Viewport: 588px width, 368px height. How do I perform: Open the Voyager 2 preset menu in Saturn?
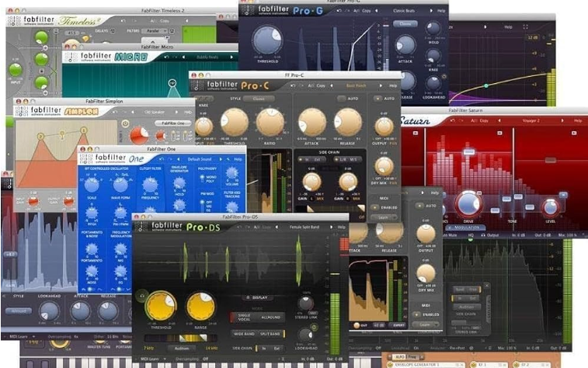pyautogui.click(x=531, y=120)
